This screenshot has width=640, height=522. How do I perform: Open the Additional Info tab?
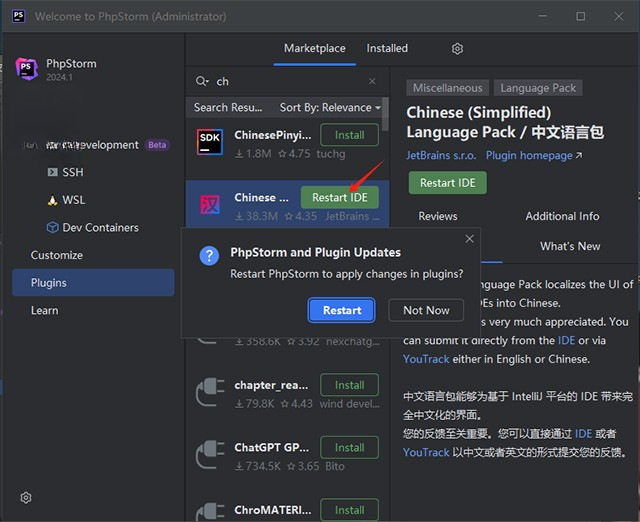pyautogui.click(x=562, y=216)
